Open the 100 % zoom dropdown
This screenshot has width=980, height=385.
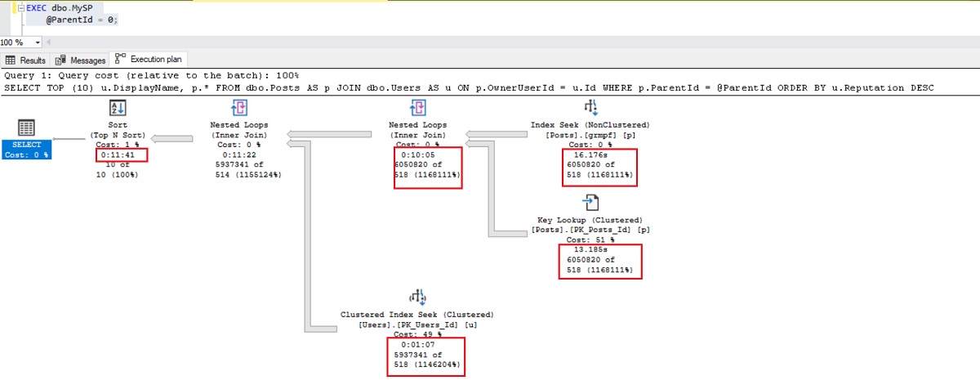(x=38, y=42)
